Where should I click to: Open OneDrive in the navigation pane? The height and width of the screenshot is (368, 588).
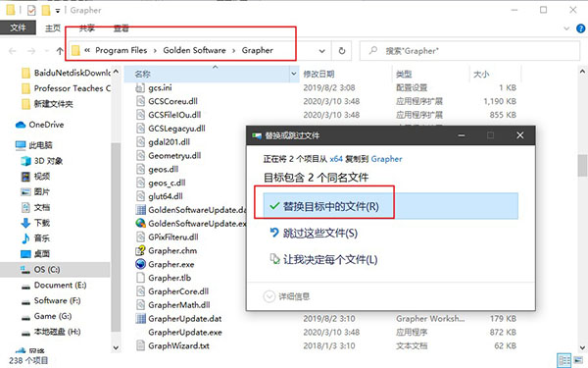pos(40,125)
